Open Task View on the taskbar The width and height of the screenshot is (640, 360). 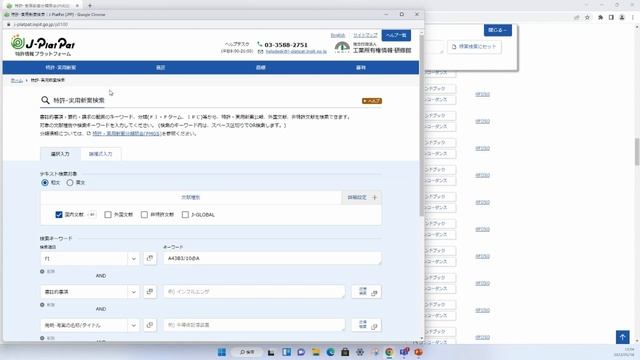point(271,352)
